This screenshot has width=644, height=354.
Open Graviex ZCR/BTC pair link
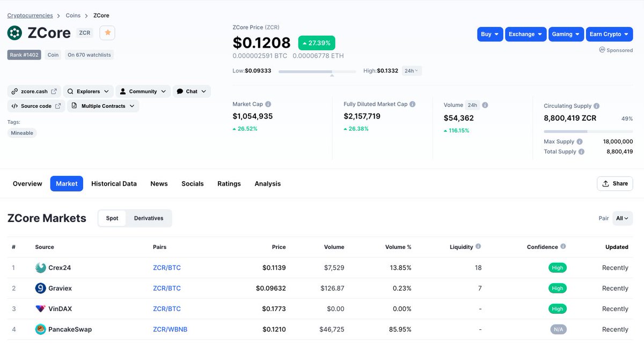[x=167, y=288]
